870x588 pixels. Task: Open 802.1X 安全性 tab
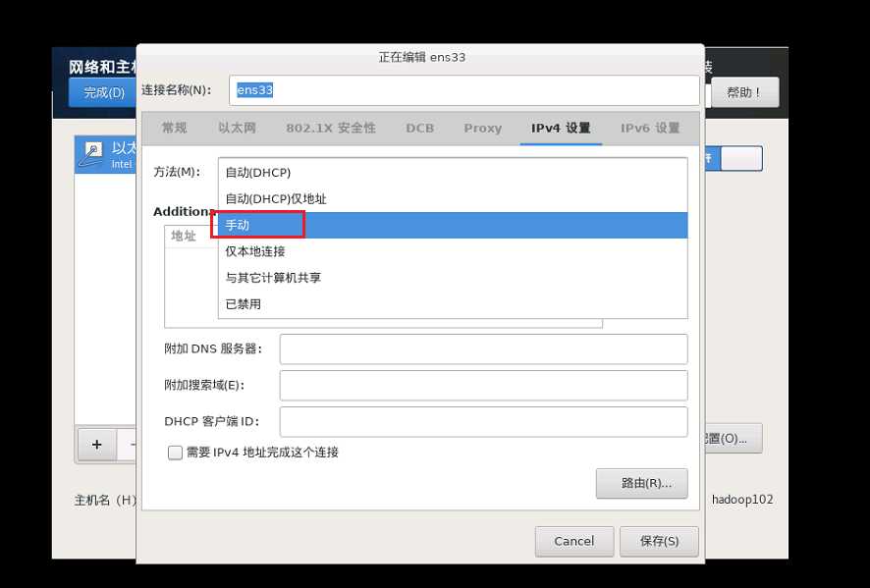[x=331, y=129]
